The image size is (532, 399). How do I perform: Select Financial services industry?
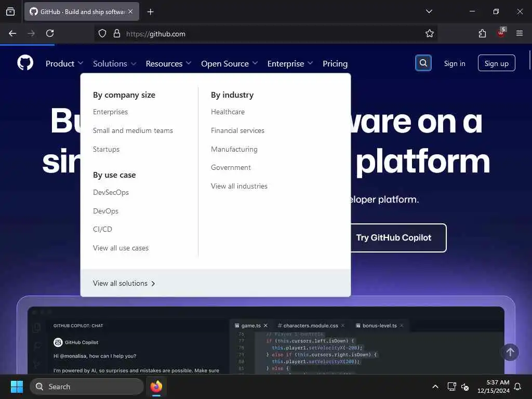click(237, 130)
